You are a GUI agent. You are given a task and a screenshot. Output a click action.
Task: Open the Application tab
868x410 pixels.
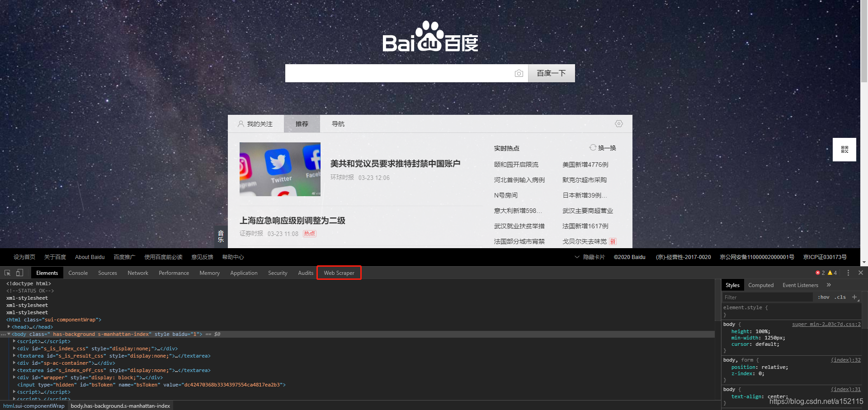pos(244,273)
